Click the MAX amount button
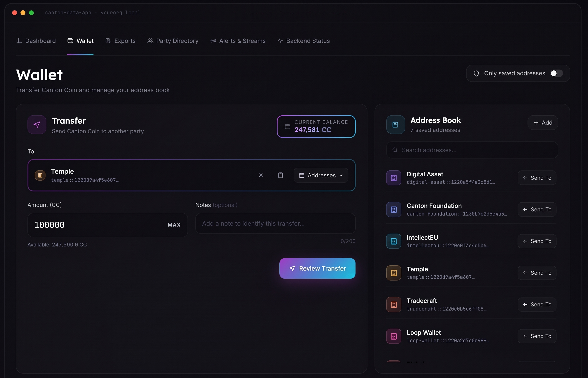The width and height of the screenshot is (588, 378). [x=174, y=225]
